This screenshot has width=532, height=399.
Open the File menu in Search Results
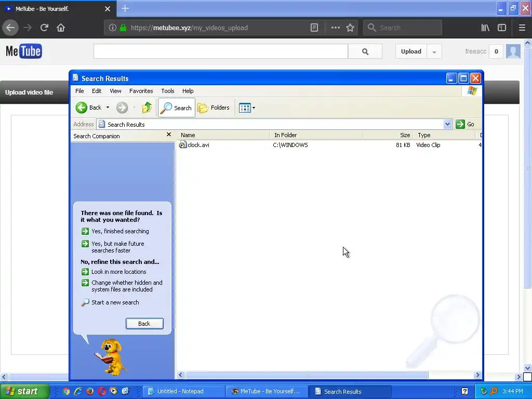pyautogui.click(x=79, y=91)
